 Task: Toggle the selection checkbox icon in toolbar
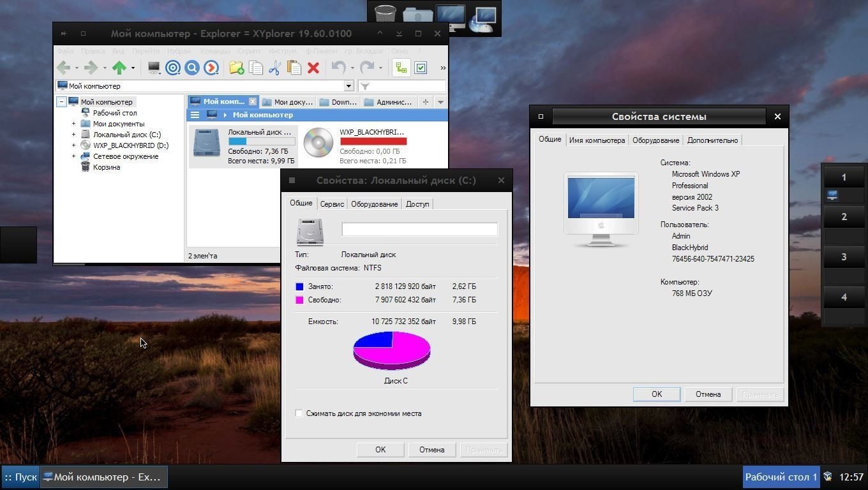pos(421,68)
